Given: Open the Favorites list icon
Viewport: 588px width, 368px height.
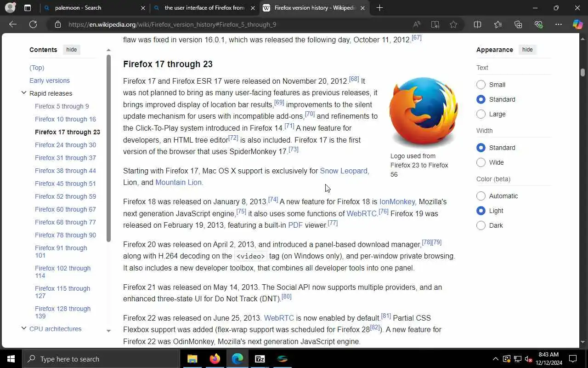Looking at the screenshot, I should pyautogui.click(x=498, y=24).
